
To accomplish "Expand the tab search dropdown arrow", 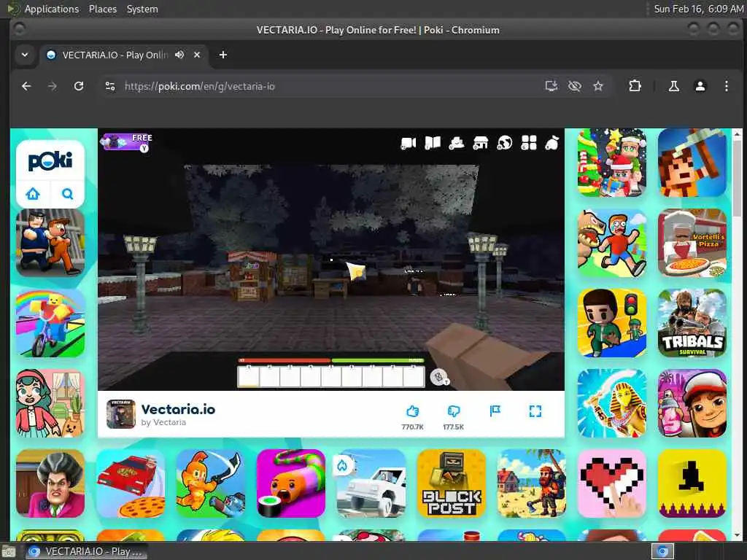I will 25,55.
